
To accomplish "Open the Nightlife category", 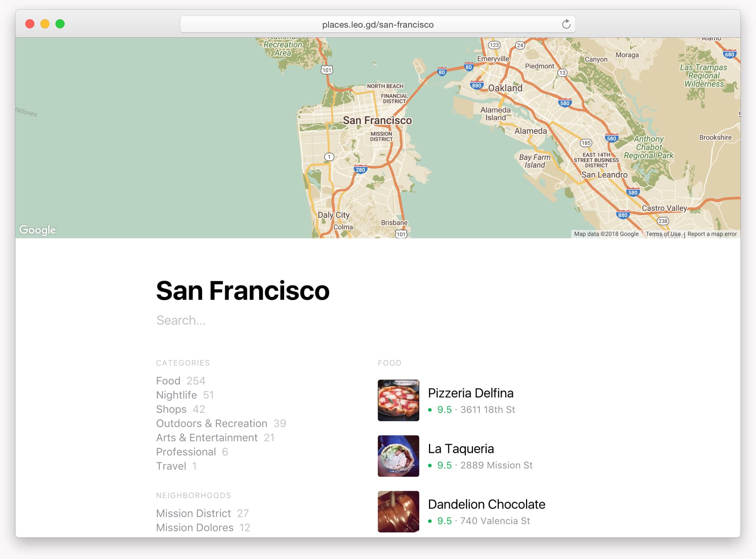I will (176, 395).
